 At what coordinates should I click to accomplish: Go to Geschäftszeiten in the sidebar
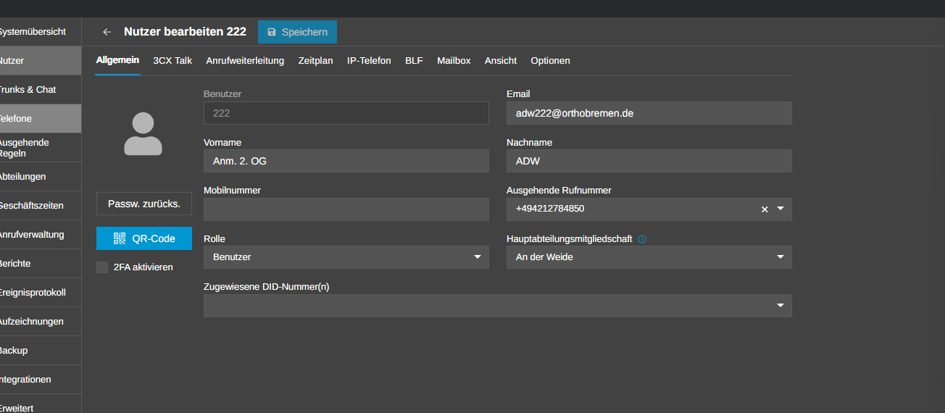pyautogui.click(x=40, y=206)
